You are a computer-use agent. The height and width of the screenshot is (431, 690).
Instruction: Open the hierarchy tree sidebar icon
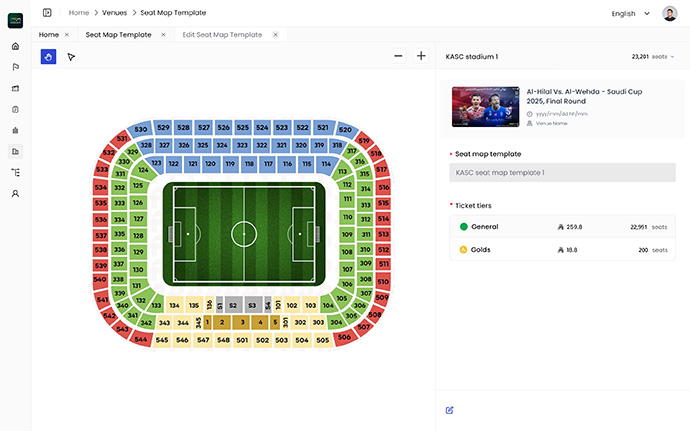point(15,172)
